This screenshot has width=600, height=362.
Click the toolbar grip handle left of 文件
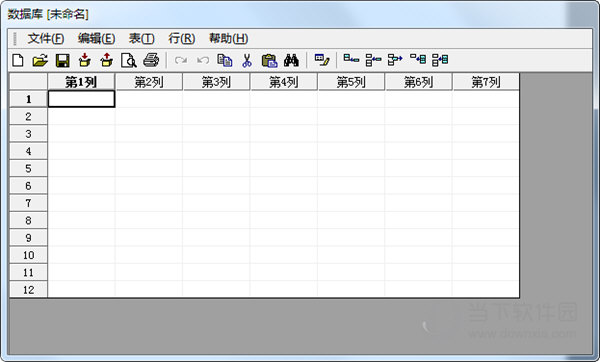click(x=15, y=39)
